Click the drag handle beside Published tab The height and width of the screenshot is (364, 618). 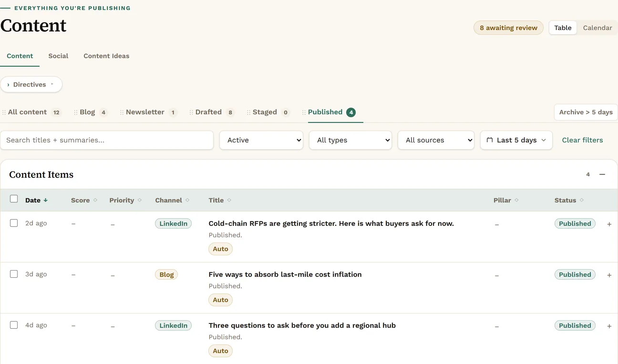pyautogui.click(x=304, y=112)
